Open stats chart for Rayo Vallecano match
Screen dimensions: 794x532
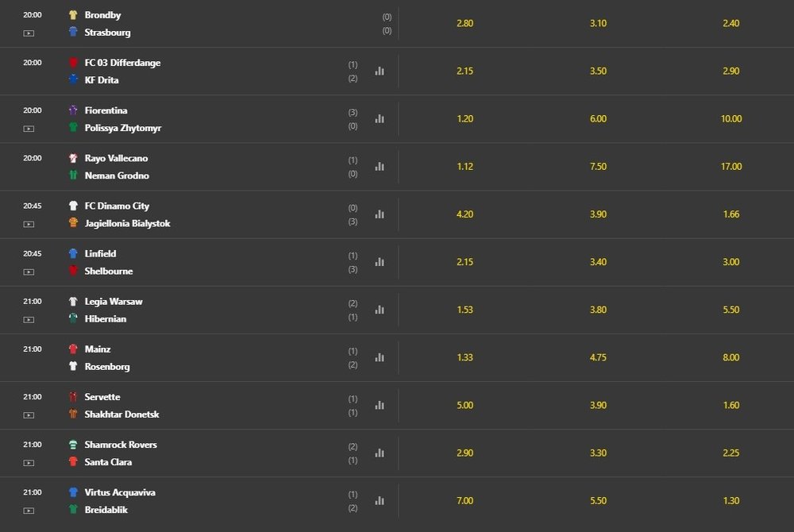380,167
